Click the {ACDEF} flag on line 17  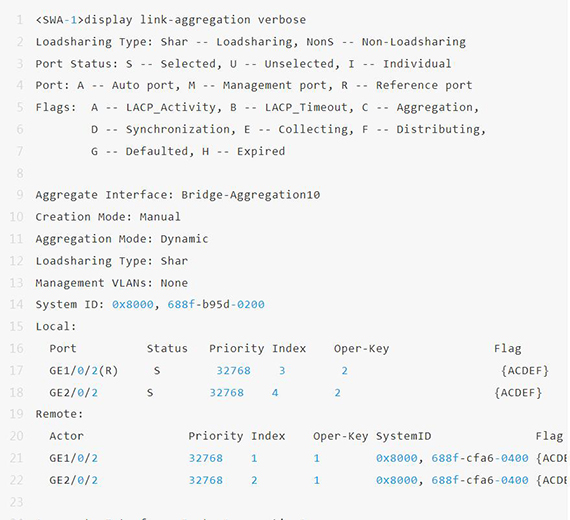[525, 371]
